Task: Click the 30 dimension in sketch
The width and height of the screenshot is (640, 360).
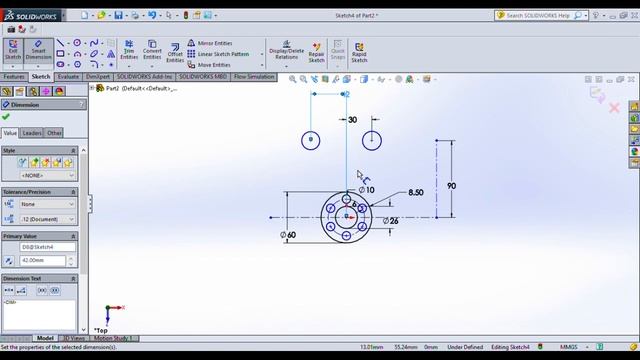Action: pyautogui.click(x=352, y=120)
